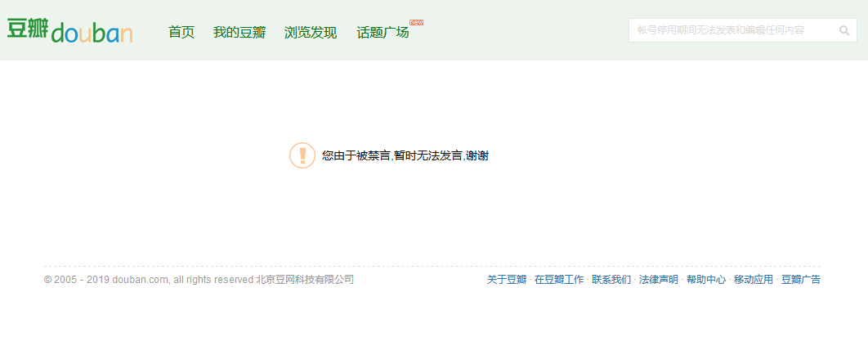Click the search magnifier icon
Screen dimensions: 868x355
click(x=844, y=30)
